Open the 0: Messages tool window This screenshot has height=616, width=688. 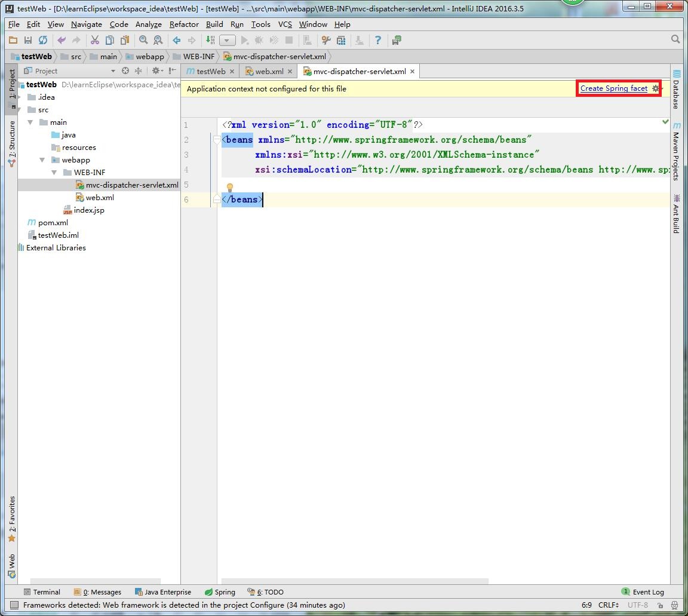click(x=97, y=592)
